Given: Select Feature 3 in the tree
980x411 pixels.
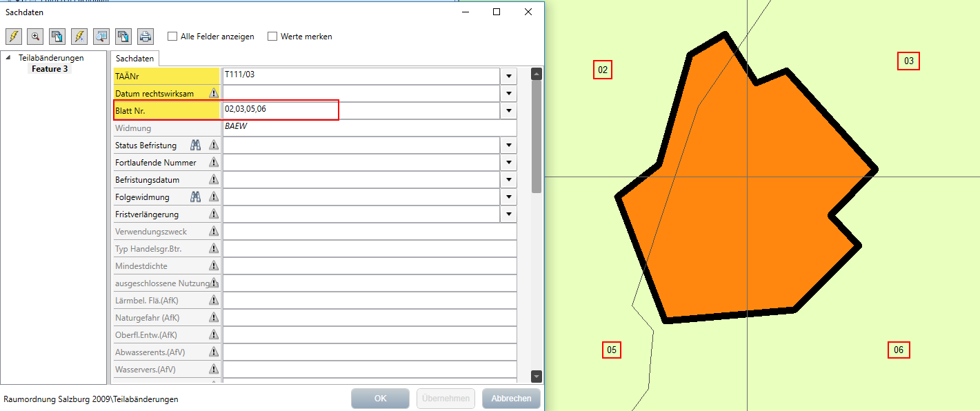Looking at the screenshot, I should 50,69.
